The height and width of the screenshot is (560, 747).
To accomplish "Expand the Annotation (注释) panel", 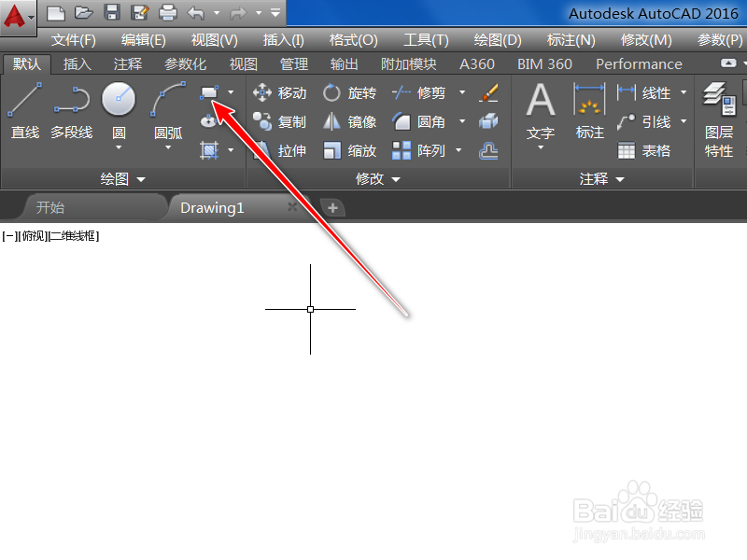I will 601,179.
